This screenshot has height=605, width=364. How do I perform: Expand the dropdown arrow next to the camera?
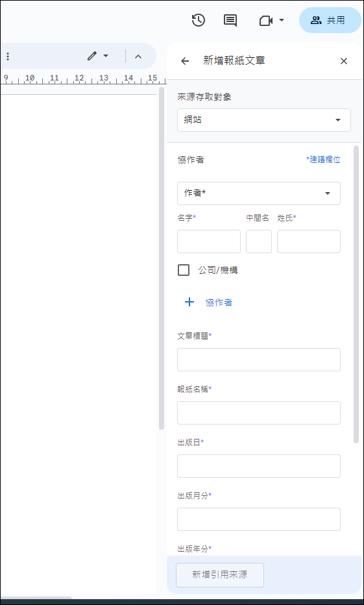click(282, 20)
